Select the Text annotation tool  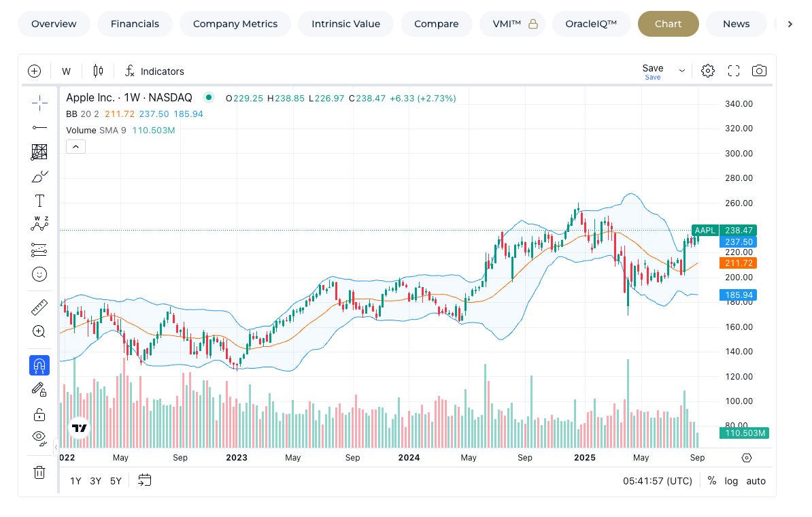[x=39, y=200]
